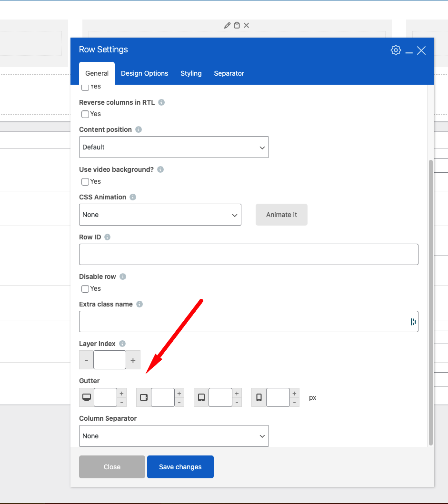Click the desktop Gutter input field

pos(106,397)
